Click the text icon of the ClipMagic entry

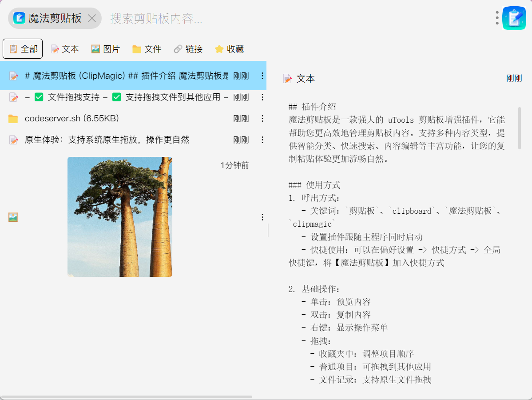click(x=14, y=76)
